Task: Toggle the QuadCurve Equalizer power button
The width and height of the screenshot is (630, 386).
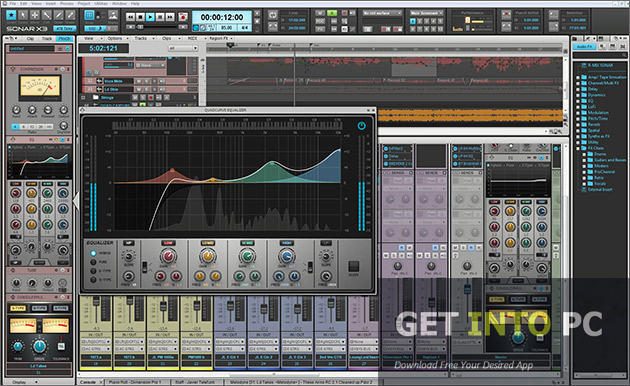Action: [x=361, y=126]
